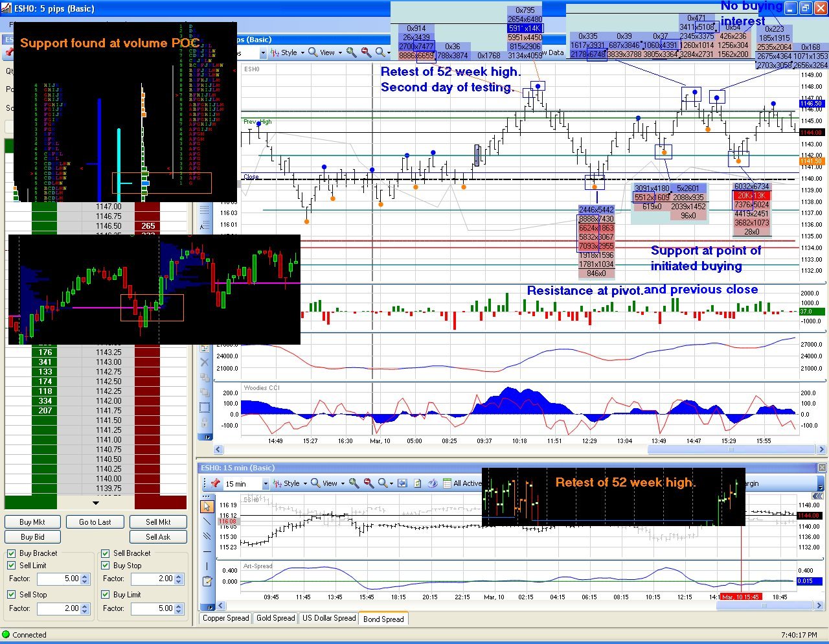Image resolution: width=829 pixels, height=644 pixels.
Task: Click fit-to-window icon in 15 min toolbar
Action: tap(402, 483)
